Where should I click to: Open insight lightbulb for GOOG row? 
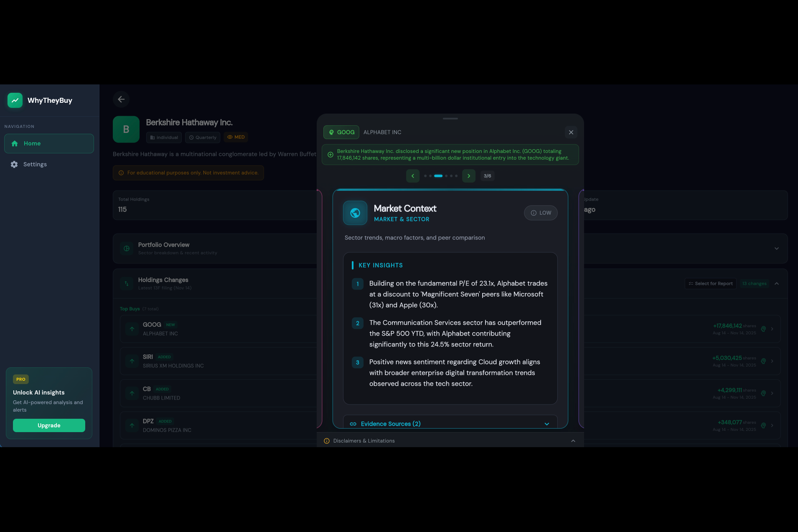[763, 329]
